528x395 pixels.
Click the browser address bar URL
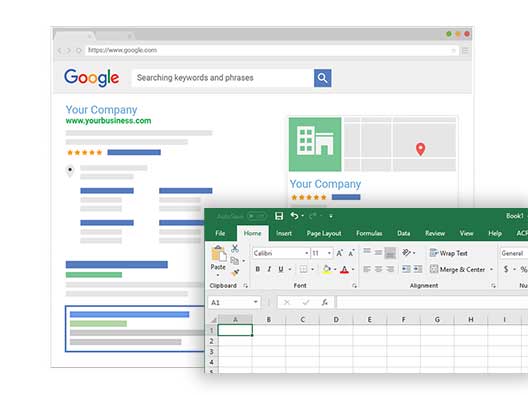(122, 50)
